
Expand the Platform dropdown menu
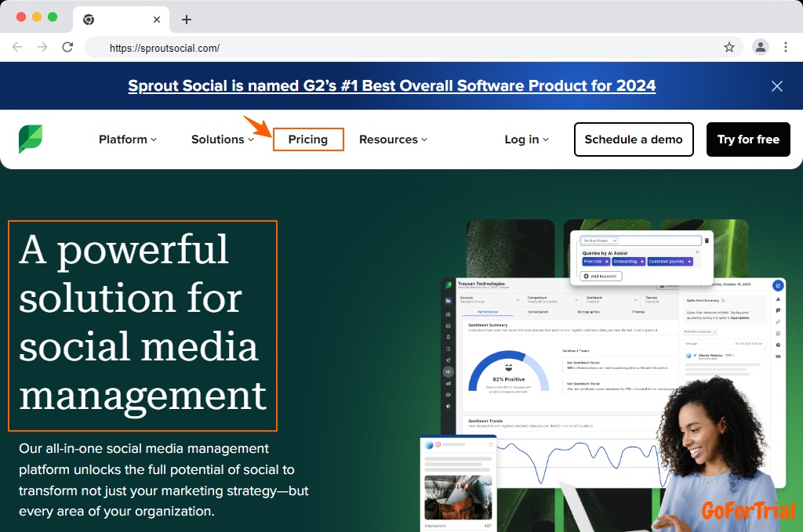(x=128, y=139)
